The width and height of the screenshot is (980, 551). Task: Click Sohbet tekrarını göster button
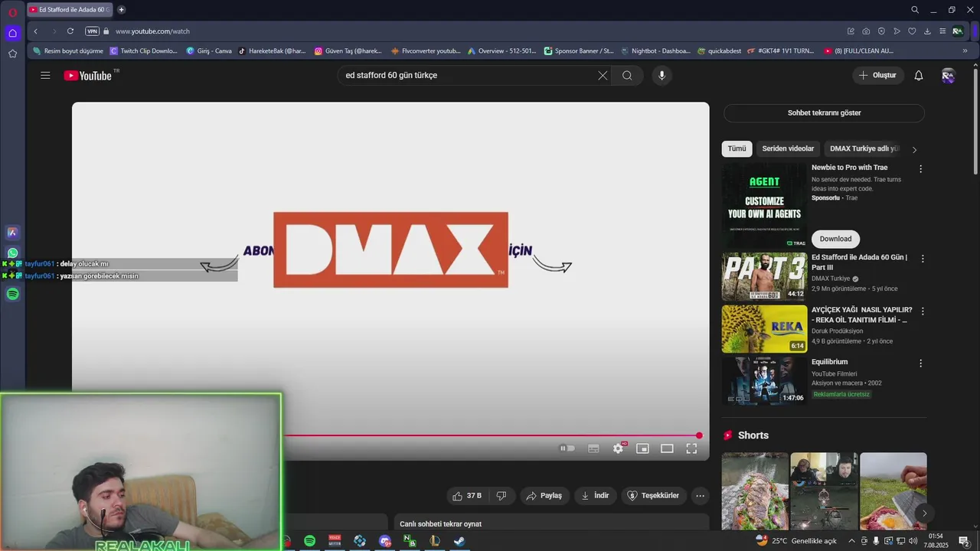824,112
